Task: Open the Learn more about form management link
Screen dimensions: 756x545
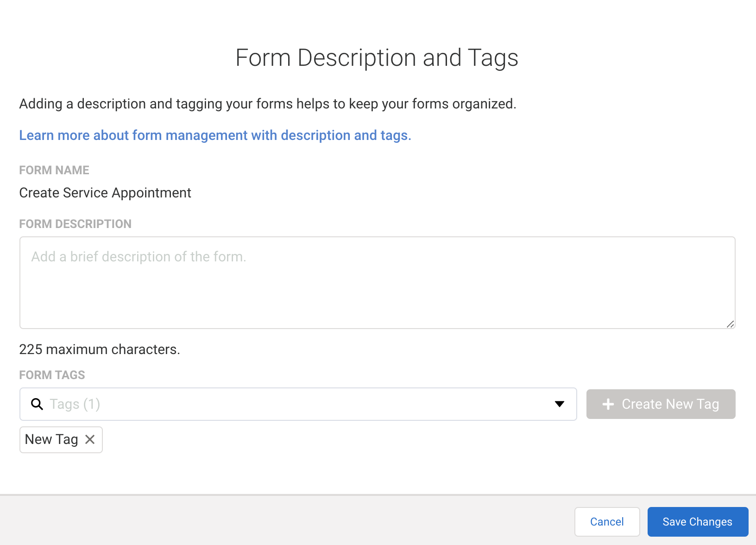Action: [x=215, y=135]
